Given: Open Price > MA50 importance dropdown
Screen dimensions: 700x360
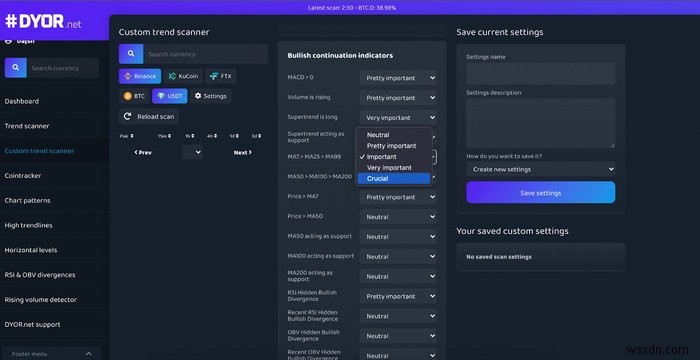Looking at the screenshot, I should tap(398, 217).
